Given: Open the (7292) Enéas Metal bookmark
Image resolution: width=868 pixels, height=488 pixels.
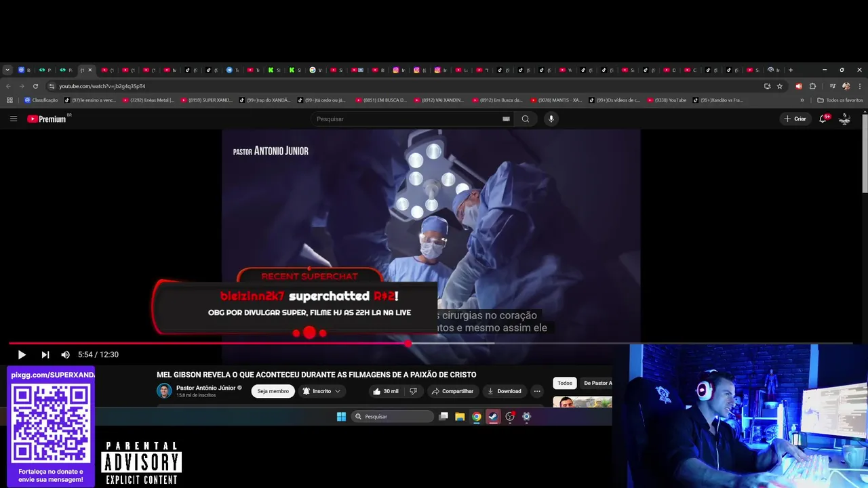Looking at the screenshot, I should (x=149, y=100).
